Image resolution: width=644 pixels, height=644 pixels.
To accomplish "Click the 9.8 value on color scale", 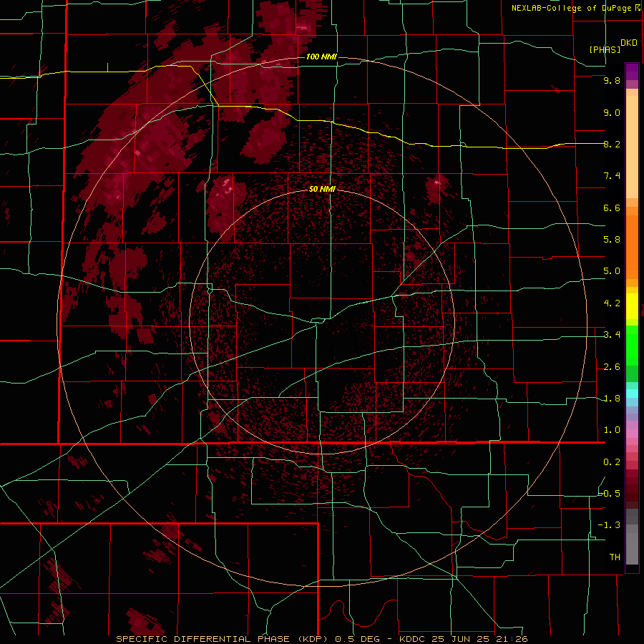I will [612, 80].
